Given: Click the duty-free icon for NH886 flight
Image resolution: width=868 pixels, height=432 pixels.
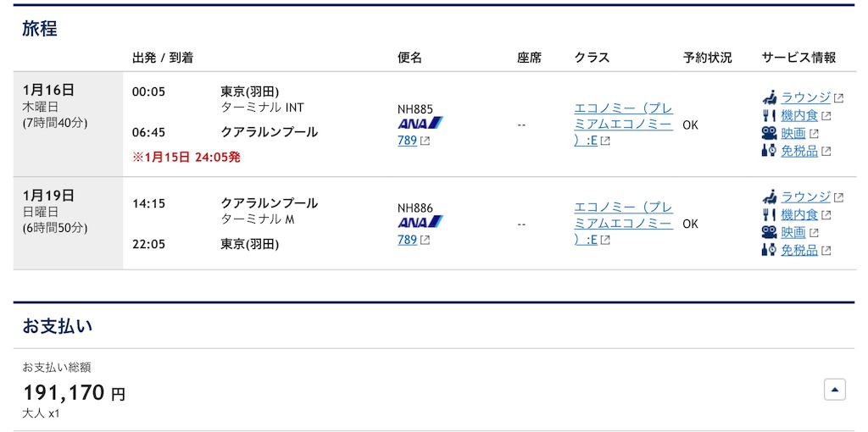Looking at the screenshot, I should pos(770,250).
